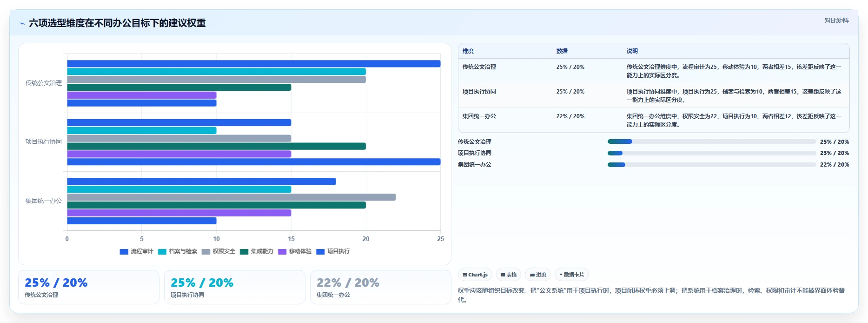Click the 数据 table column header
This screenshot has height=323, width=868.
(x=562, y=51)
